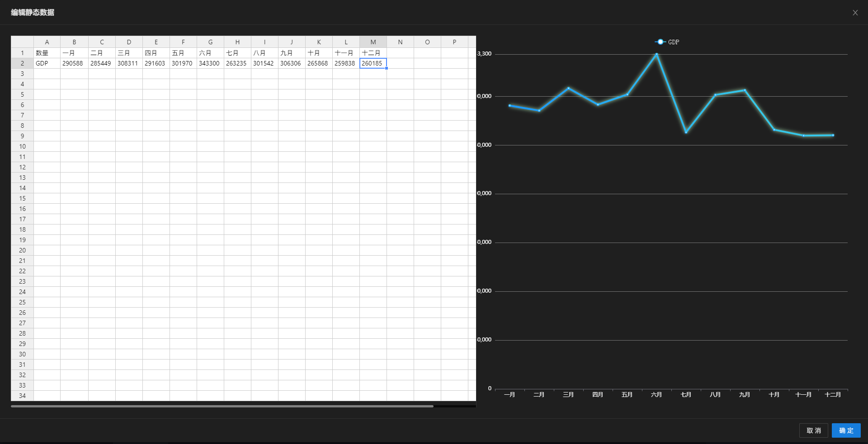Select column A header
The height and width of the screenshot is (444, 868).
(x=47, y=42)
